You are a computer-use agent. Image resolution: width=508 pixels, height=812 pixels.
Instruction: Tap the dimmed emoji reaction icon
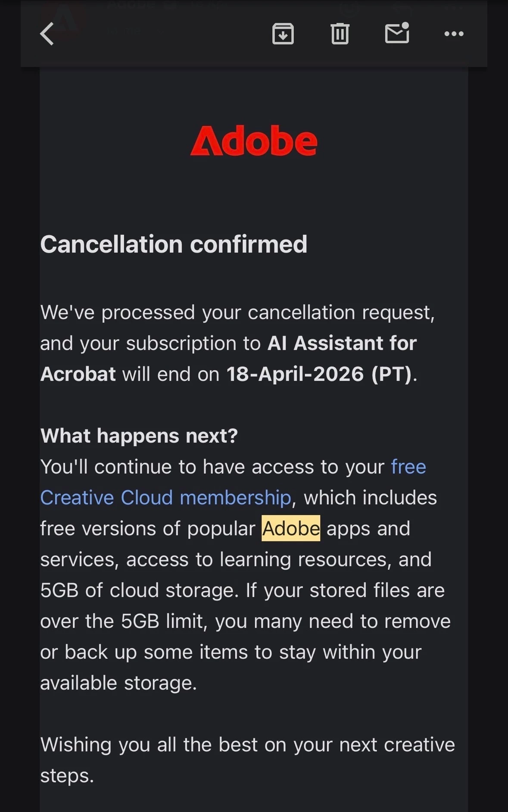(x=350, y=8)
